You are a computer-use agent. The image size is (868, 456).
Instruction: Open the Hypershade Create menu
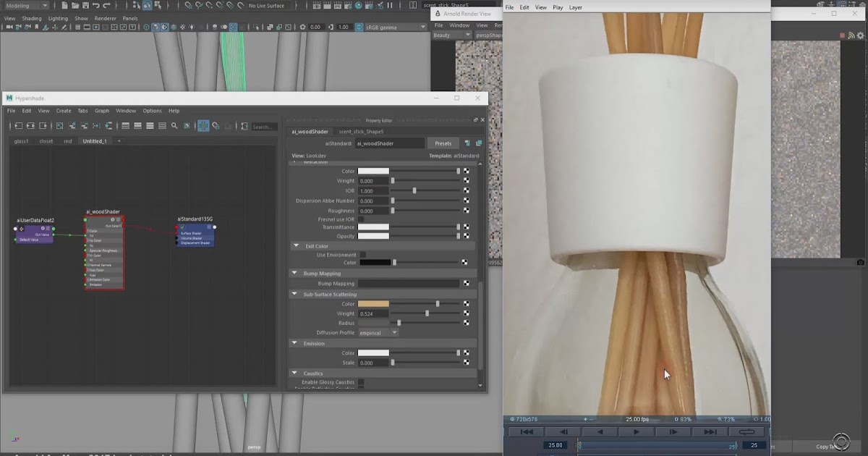(64, 111)
